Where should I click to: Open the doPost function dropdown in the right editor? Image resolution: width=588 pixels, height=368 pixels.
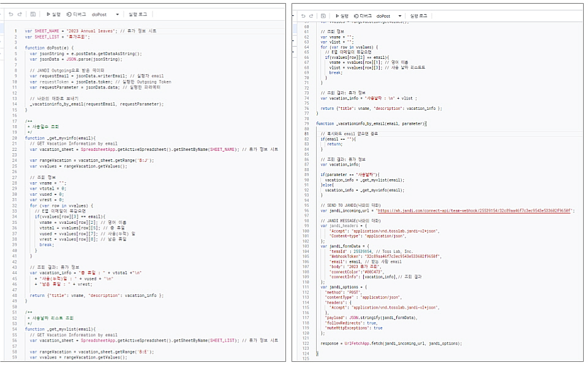tap(390, 16)
